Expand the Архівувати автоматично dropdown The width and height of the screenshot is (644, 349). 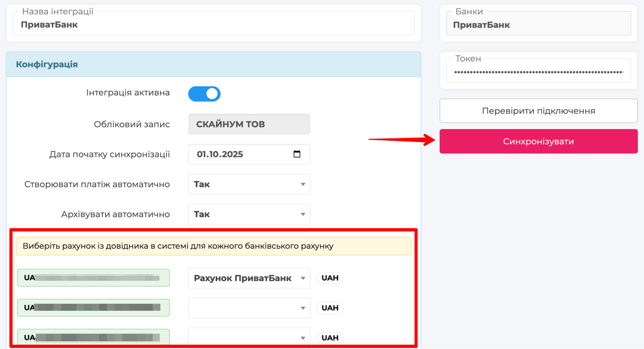(x=249, y=214)
